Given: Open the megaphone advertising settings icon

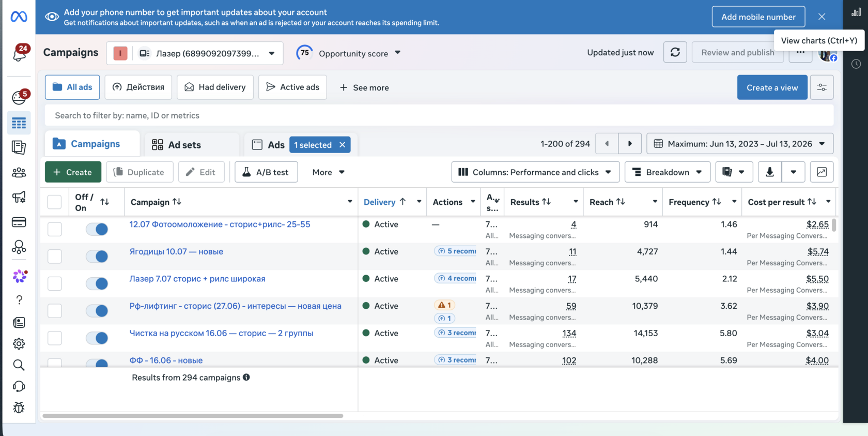Looking at the screenshot, I should (19, 197).
